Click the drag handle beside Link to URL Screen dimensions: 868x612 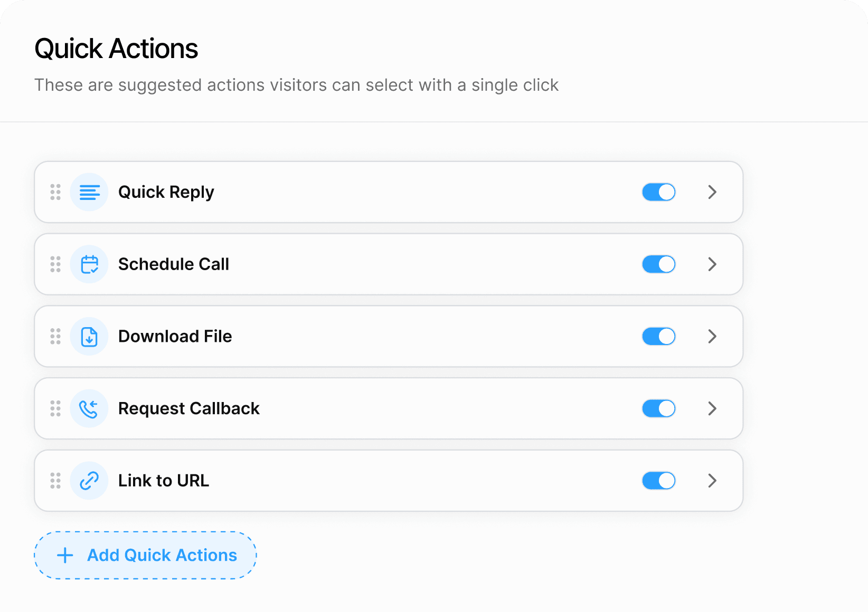tap(55, 481)
